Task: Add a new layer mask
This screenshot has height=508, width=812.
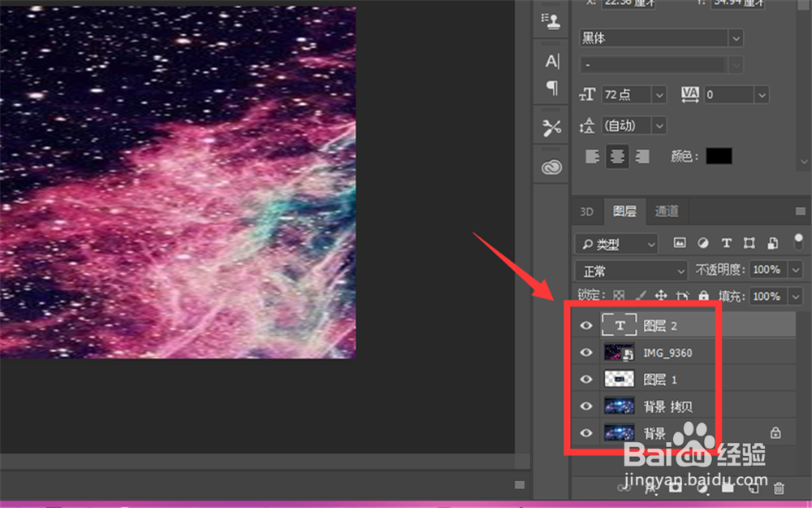Action: [x=674, y=489]
